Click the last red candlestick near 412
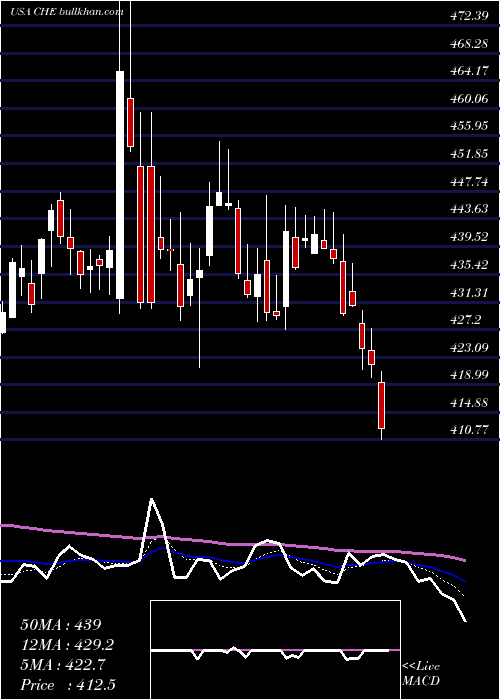Image resolution: width=500 pixels, height=700 pixels. click(381, 405)
